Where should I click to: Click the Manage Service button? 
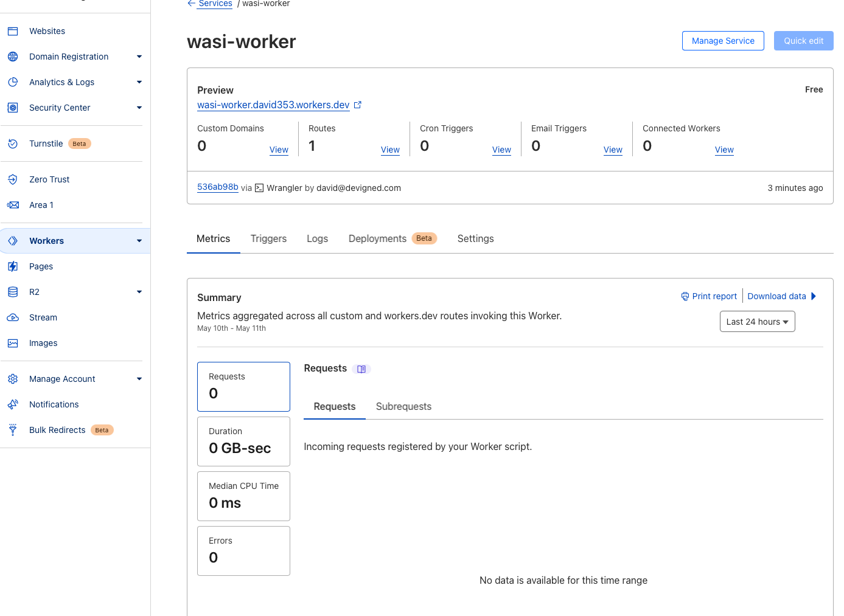click(723, 41)
